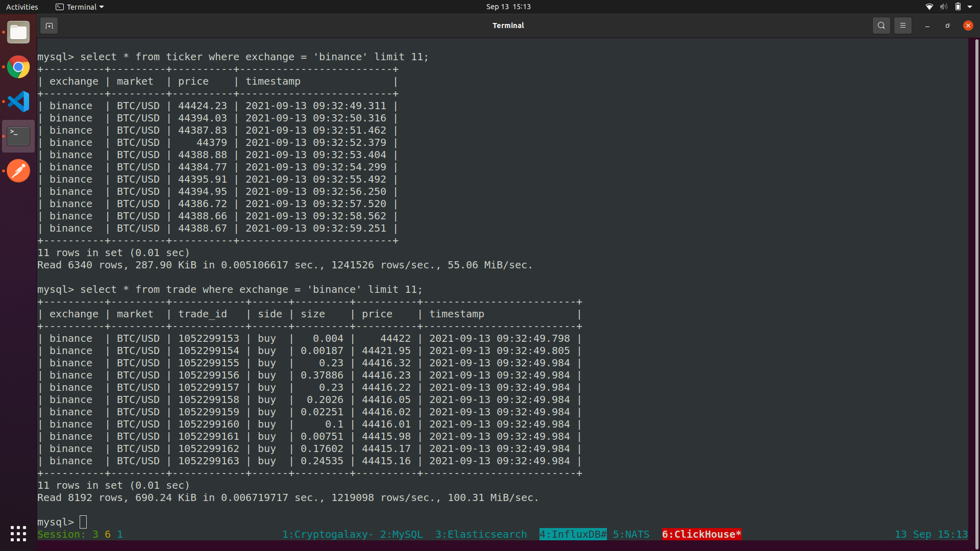Click the battery indicator icon

click(x=958, y=7)
